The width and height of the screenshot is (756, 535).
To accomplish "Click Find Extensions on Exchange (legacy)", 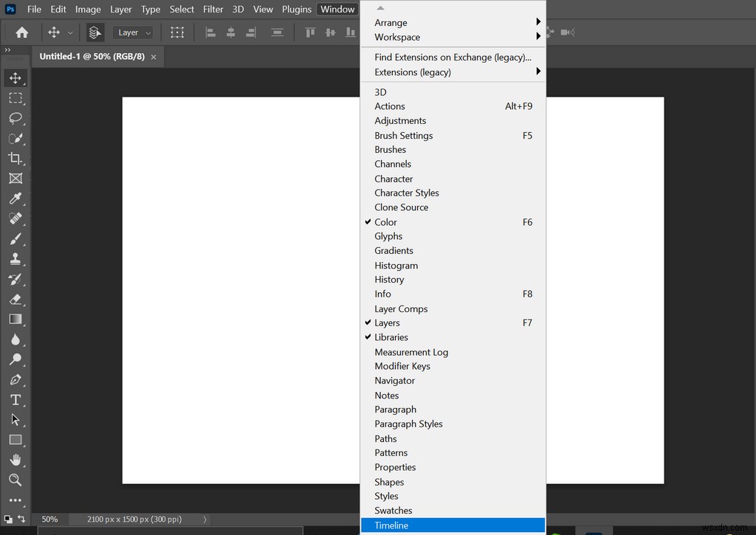I will click(452, 58).
